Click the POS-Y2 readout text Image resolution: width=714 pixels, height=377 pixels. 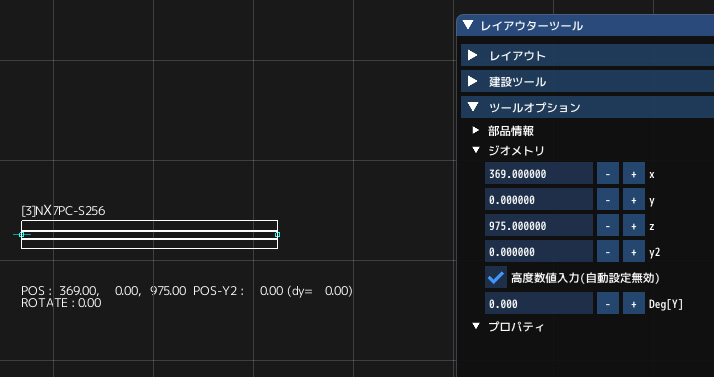point(273,291)
